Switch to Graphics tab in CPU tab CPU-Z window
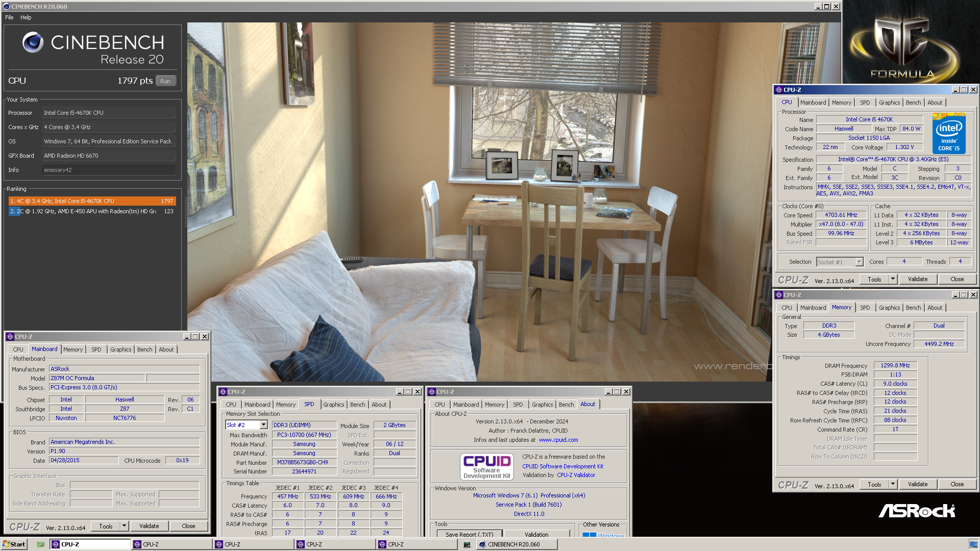 890,103
